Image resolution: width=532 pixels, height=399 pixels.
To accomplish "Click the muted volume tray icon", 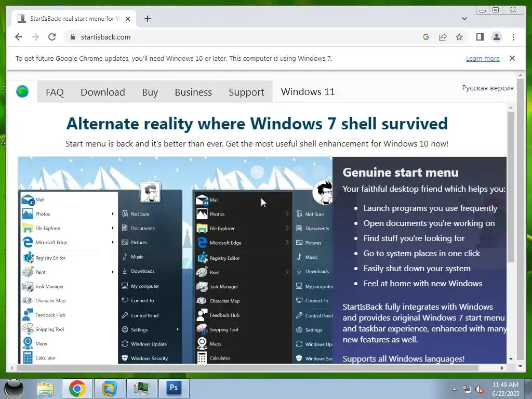I will (480, 390).
